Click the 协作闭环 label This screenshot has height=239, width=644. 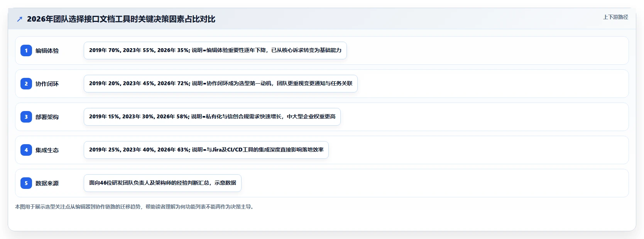[47, 84]
